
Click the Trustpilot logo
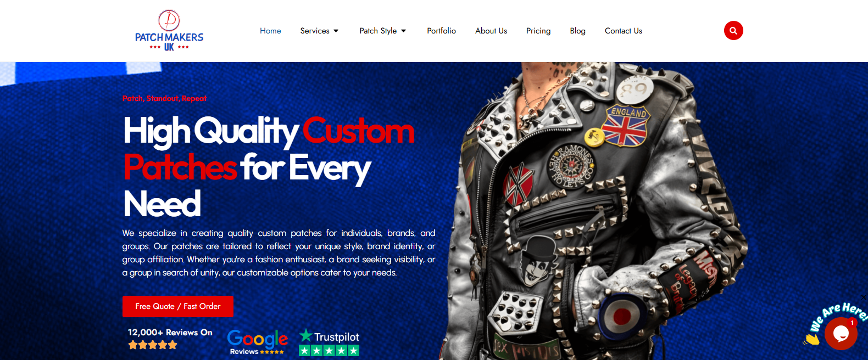(x=329, y=336)
